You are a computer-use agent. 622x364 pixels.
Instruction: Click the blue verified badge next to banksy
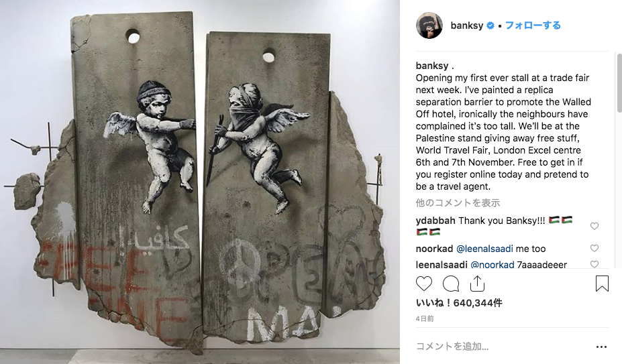490,25
